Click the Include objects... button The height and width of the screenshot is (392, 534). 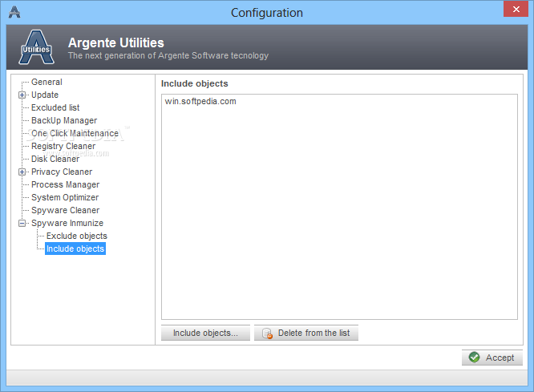(205, 333)
